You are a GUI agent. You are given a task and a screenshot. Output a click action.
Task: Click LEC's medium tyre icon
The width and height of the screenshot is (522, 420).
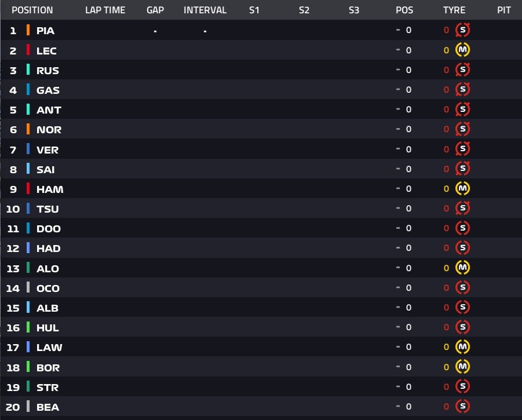coord(462,50)
